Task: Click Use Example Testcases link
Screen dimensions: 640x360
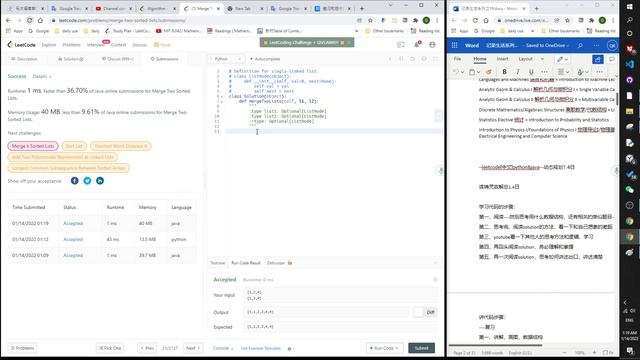Action: click(261, 348)
